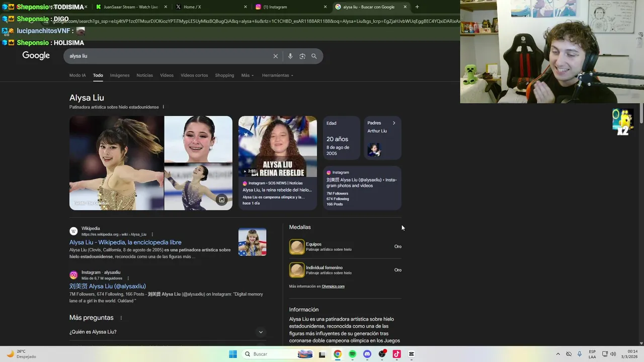Click the magnifying glass search icon
Viewport: 644px width, 362px height.
[314, 56]
